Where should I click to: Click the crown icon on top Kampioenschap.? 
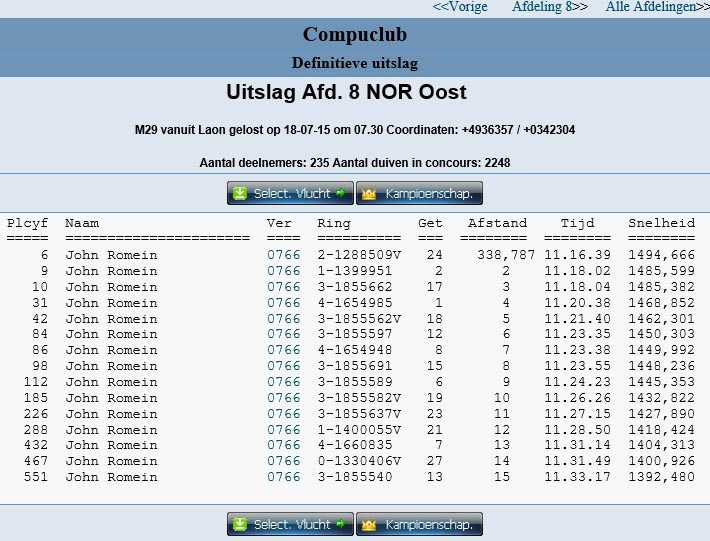[x=369, y=194]
